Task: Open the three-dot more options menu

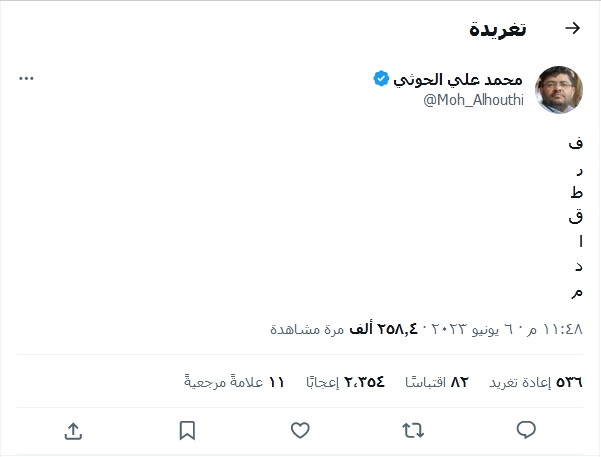Action: (x=27, y=78)
